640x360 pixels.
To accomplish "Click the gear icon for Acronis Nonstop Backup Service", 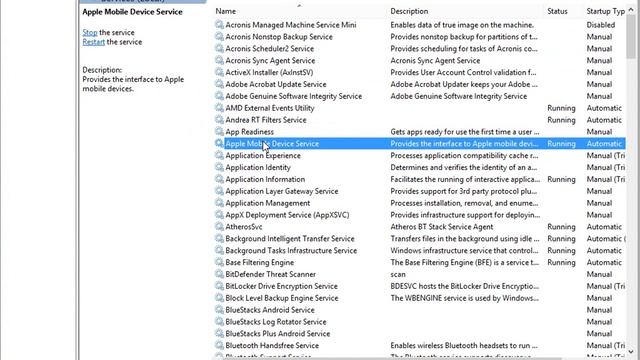I will (x=219, y=36).
